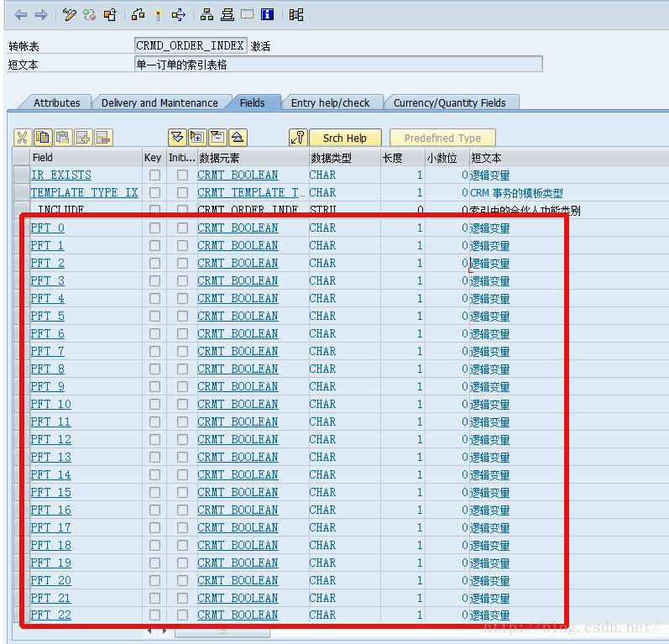Viewport: 669px width, 644px height.
Task: Click the Srch Help button
Action: coord(345,138)
